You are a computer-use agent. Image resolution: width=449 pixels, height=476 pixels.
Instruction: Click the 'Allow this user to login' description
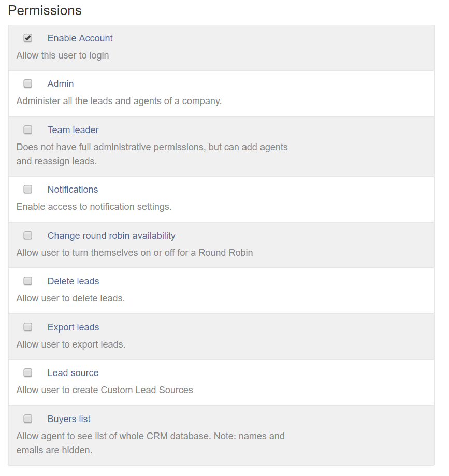coord(63,55)
